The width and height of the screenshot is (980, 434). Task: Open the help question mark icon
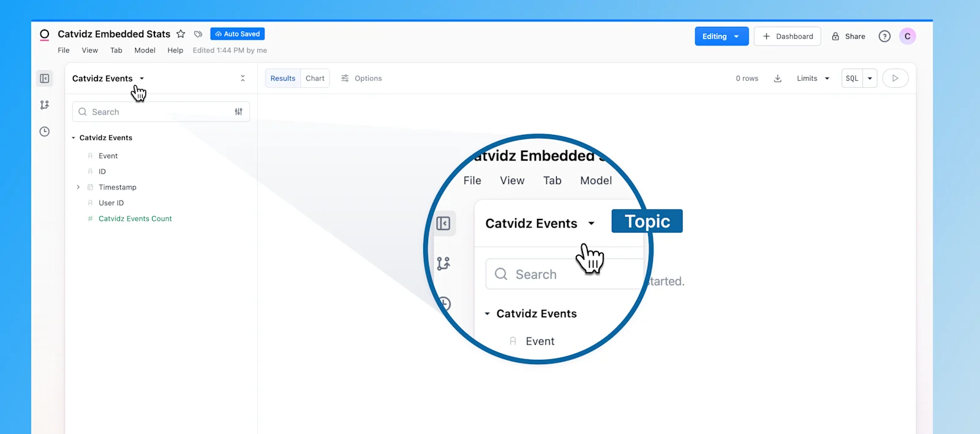[884, 36]
